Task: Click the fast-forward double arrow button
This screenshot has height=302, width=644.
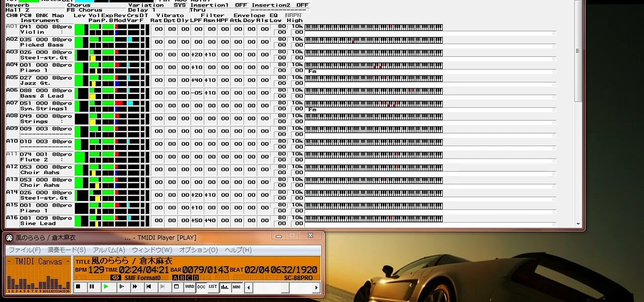Action: click(134, 287)
